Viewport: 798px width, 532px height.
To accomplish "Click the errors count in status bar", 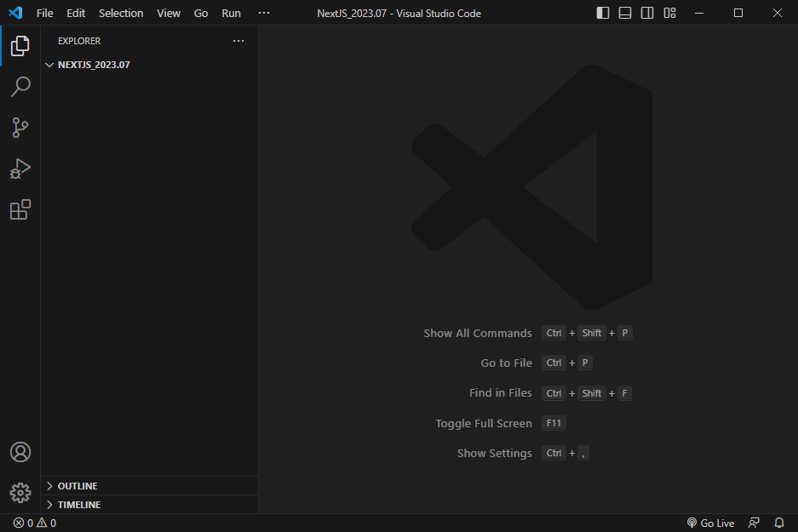I will 23,523.
